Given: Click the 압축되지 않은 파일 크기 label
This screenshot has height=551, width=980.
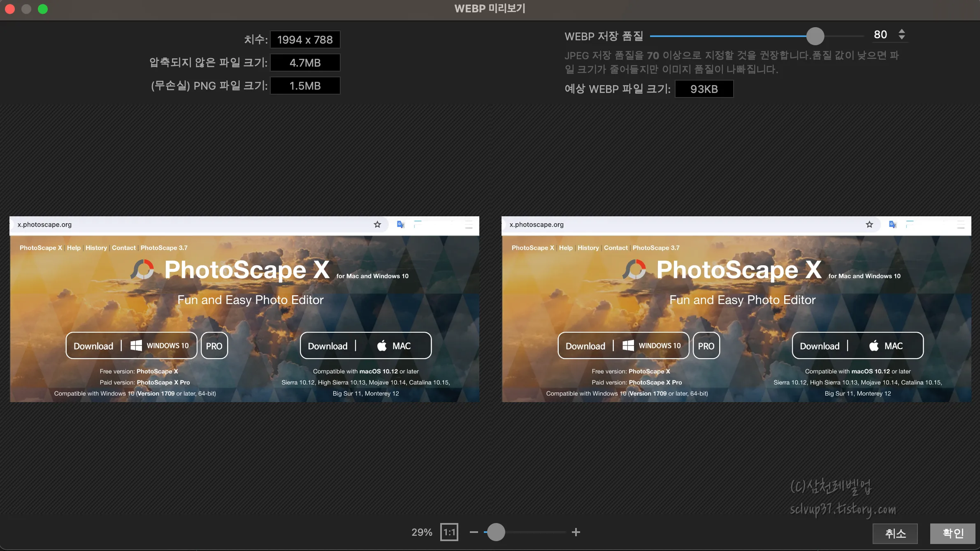Looking at the screenshot, I should coord(209,63).
